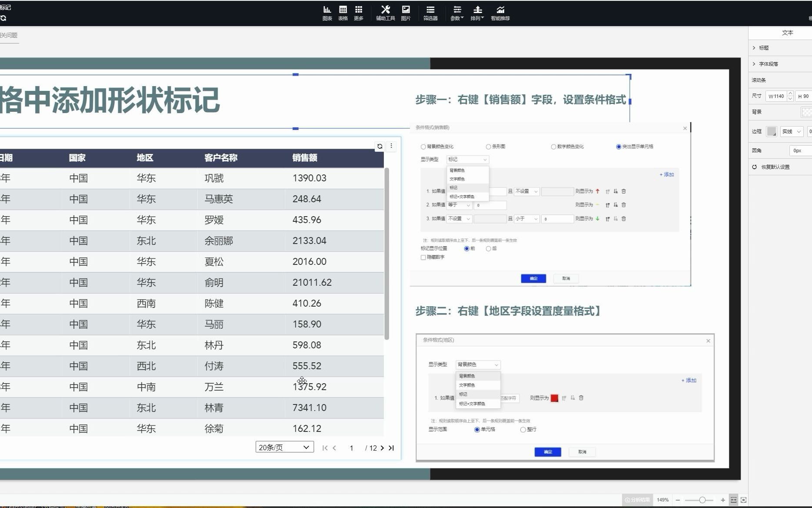
Task: Click the refresh icon in the top-left header
Action: 3,18
